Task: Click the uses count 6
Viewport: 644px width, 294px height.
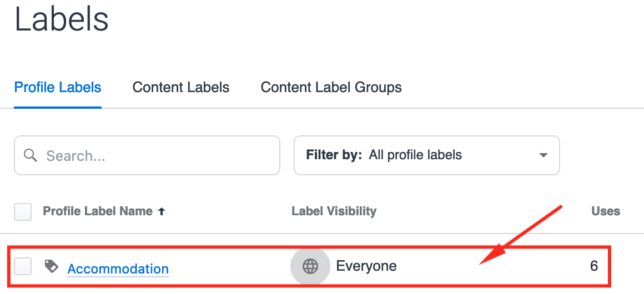Action: point(593,266)
